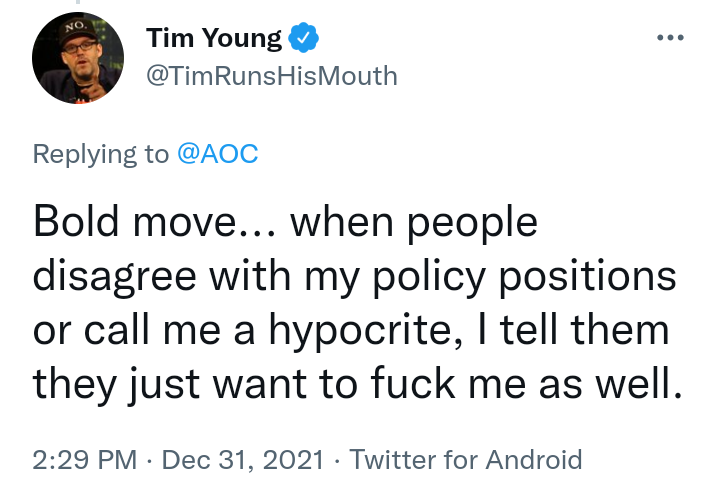Click the "Bold move..." opening words
This screenshot has height=495, width=720.
(x=155, y=222)
